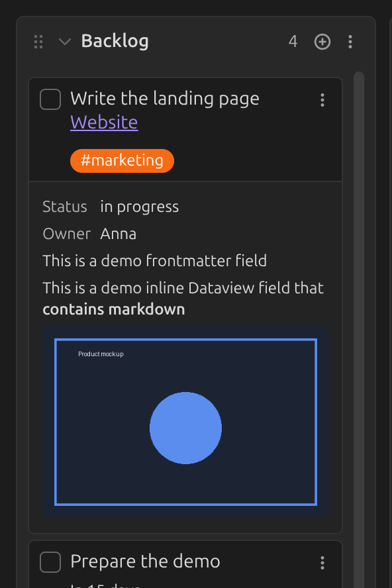392x588 pixels.
Task: Click the 'Anna' owner value
Action: (x=118, y=234)
